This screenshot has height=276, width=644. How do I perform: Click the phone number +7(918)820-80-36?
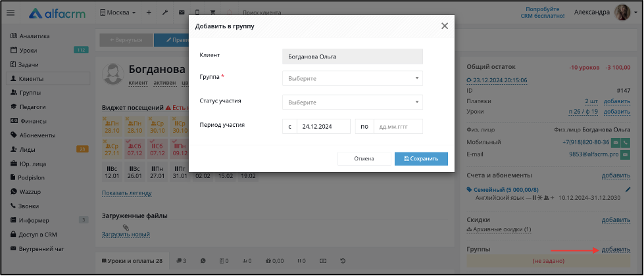(585, 143)
